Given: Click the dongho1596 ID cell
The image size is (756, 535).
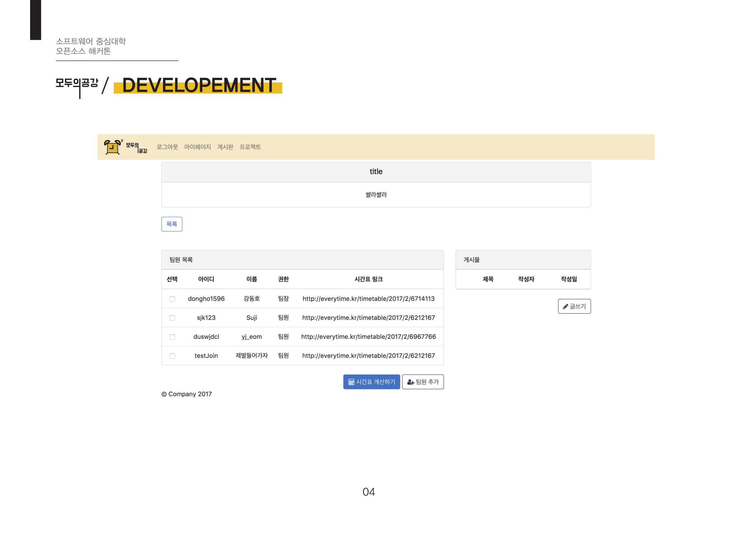Looking at the screenshot, I should tap(206, 299).
